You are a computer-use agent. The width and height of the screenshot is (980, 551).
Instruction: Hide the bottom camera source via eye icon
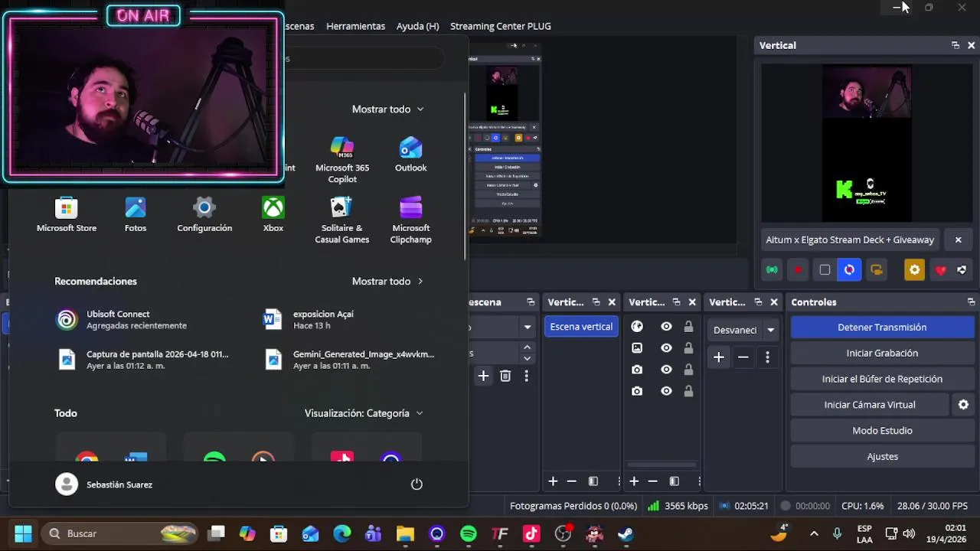666,390
